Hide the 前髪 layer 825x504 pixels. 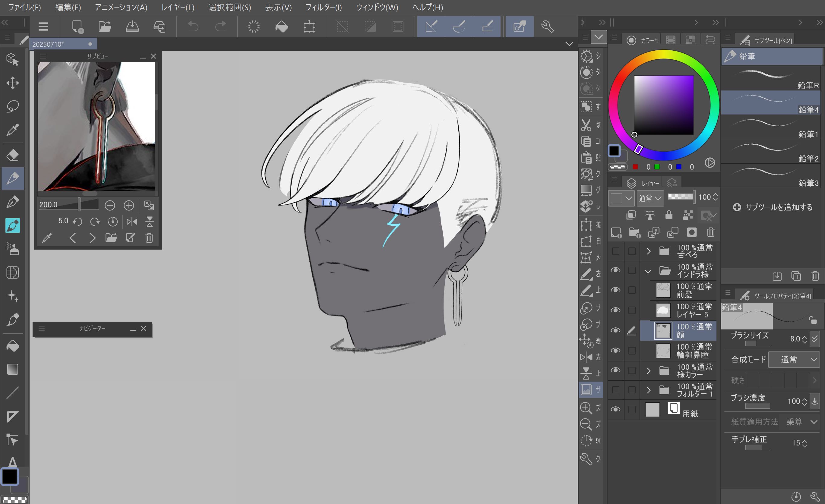pyautogui.click(x=615, y=290)
